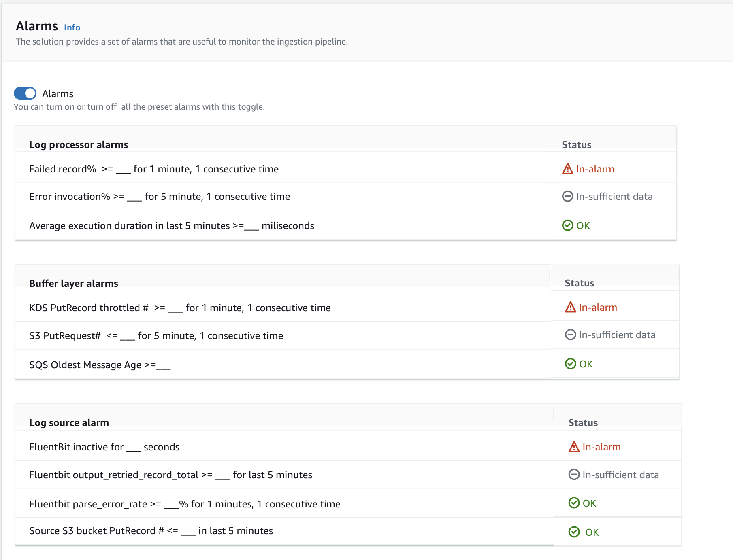The height and width of the screenshot is (560, 733).
Task: Click OK check icon for SQS Oldest Message Age
Action: tap(571, 364)
